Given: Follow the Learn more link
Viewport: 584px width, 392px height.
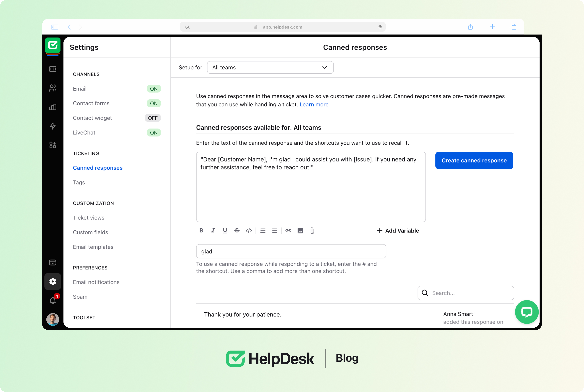Looking at the screenshot, I should click(314, 104).
